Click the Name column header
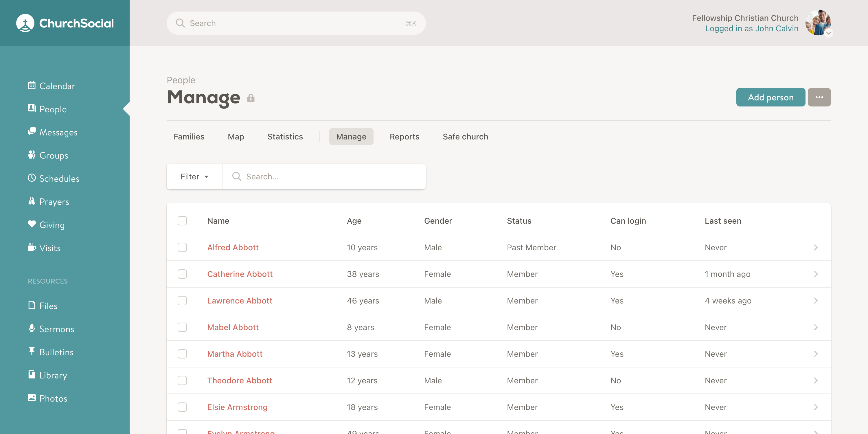Viewport: 868px width, 434px height. coord(218,221)
